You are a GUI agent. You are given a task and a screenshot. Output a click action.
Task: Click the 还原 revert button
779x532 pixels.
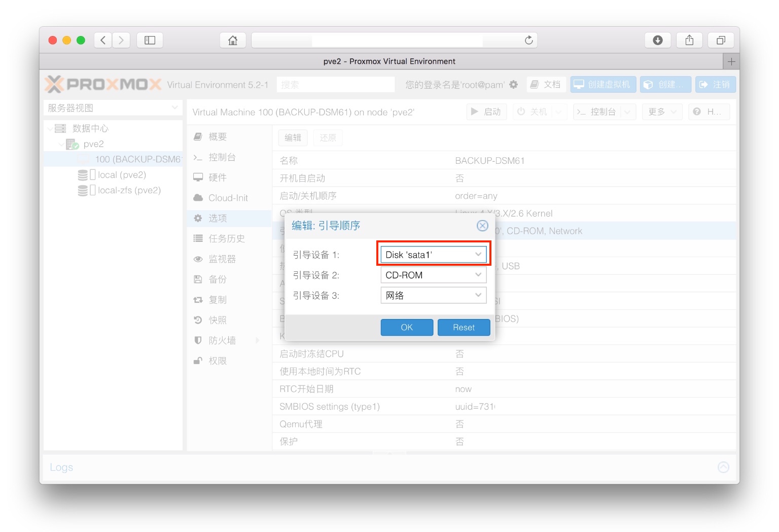pyautogui.click(x=328, y=137)
